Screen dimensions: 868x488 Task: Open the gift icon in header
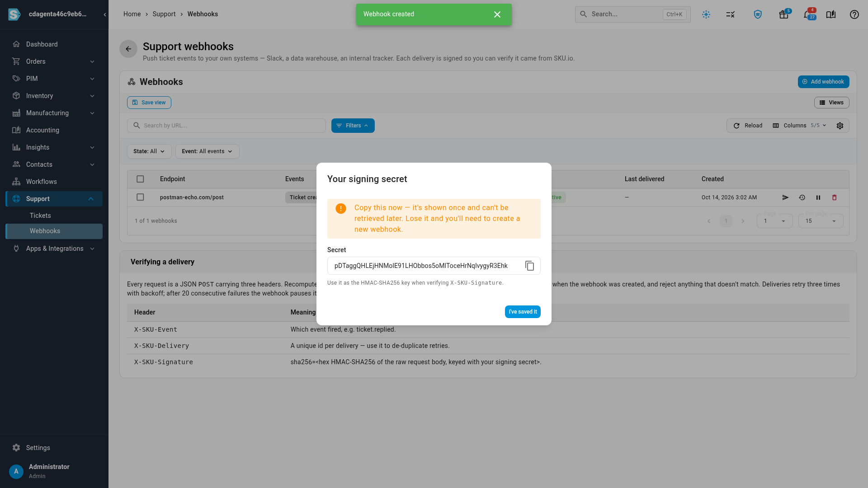[x=784, y=14]
